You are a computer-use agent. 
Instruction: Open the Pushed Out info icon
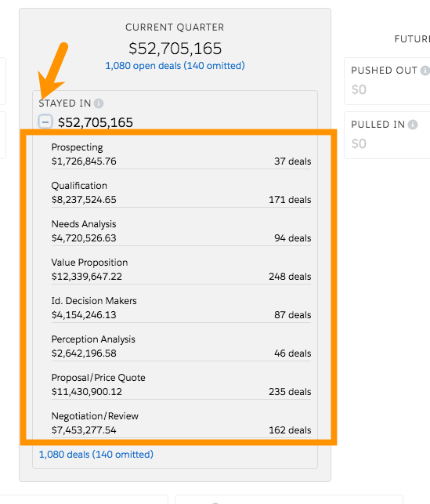coord(425,71)
